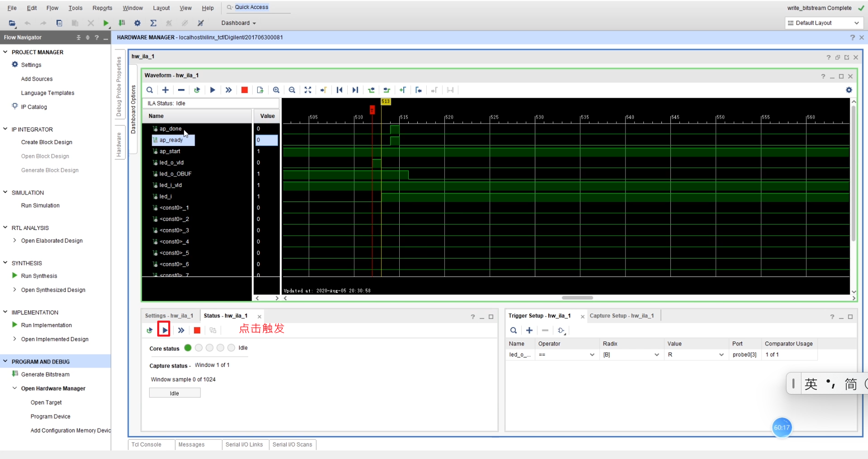Toggle auto re-trigger in Status panel

150,330
